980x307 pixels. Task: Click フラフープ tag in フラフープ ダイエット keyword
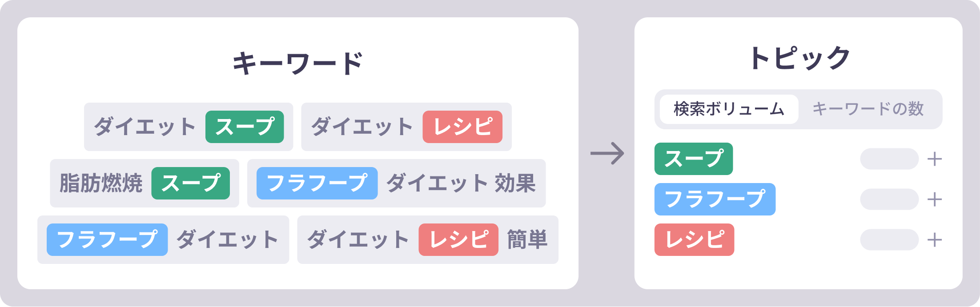point(107,240)
